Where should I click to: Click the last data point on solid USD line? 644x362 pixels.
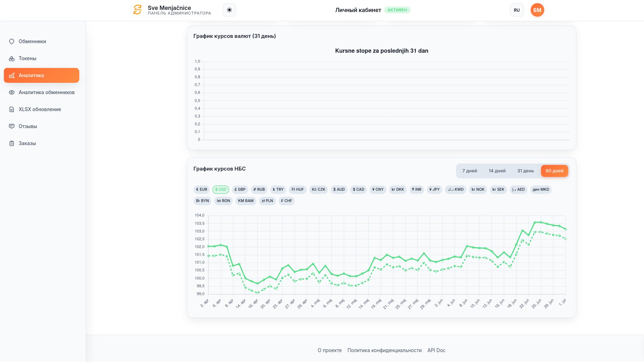(565, 229)
